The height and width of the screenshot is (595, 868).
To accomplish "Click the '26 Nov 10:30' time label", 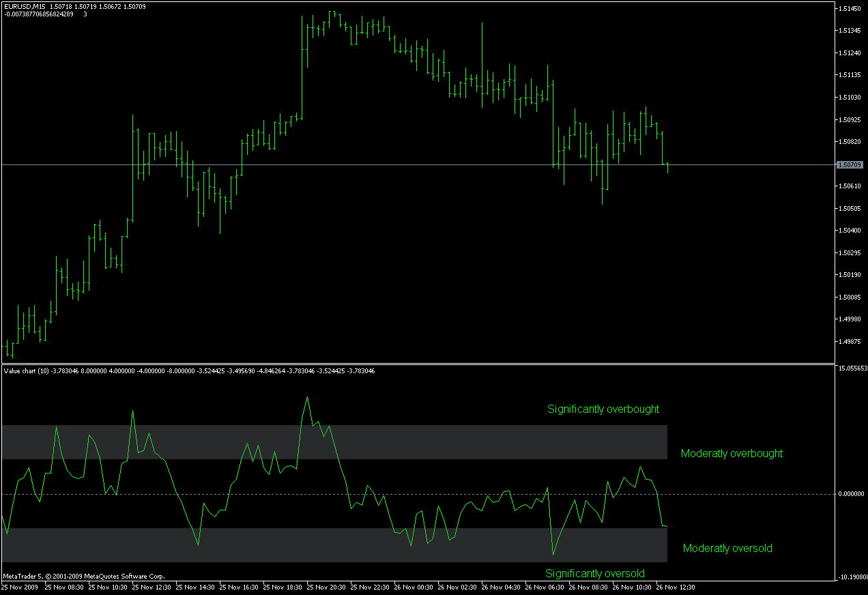I will coord(633,587).
